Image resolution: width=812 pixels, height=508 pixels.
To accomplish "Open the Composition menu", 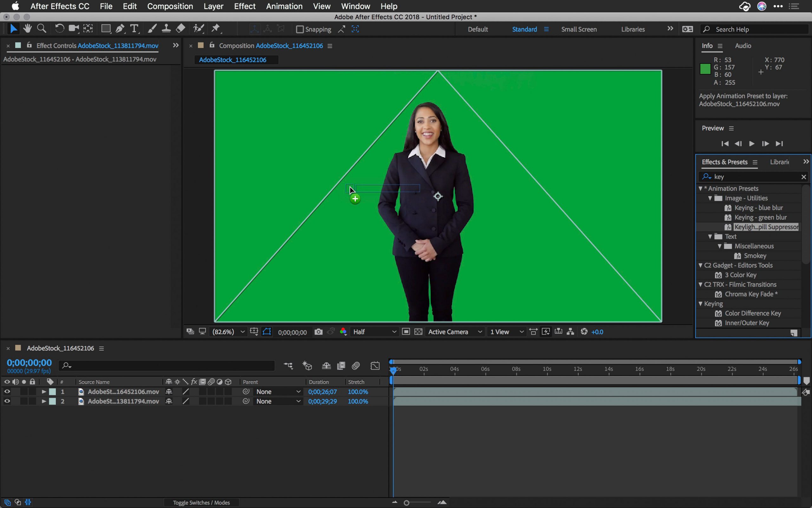I will pos(170,6).
